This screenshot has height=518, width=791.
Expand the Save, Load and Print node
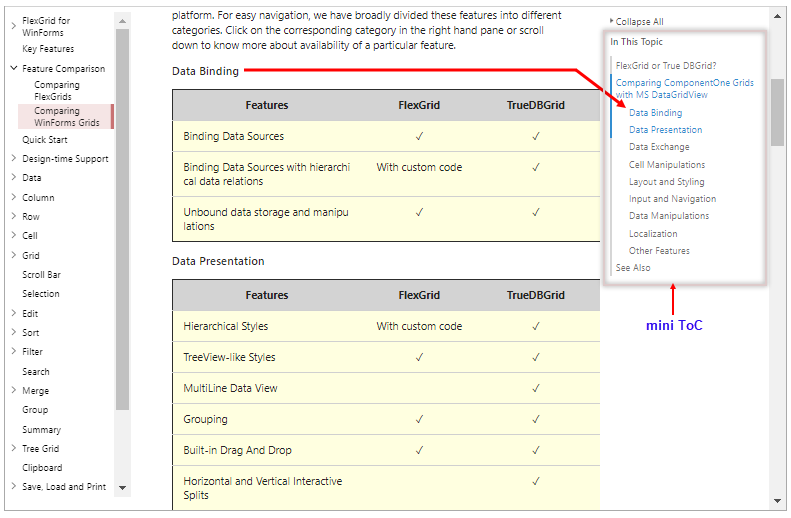pos(14,486)
